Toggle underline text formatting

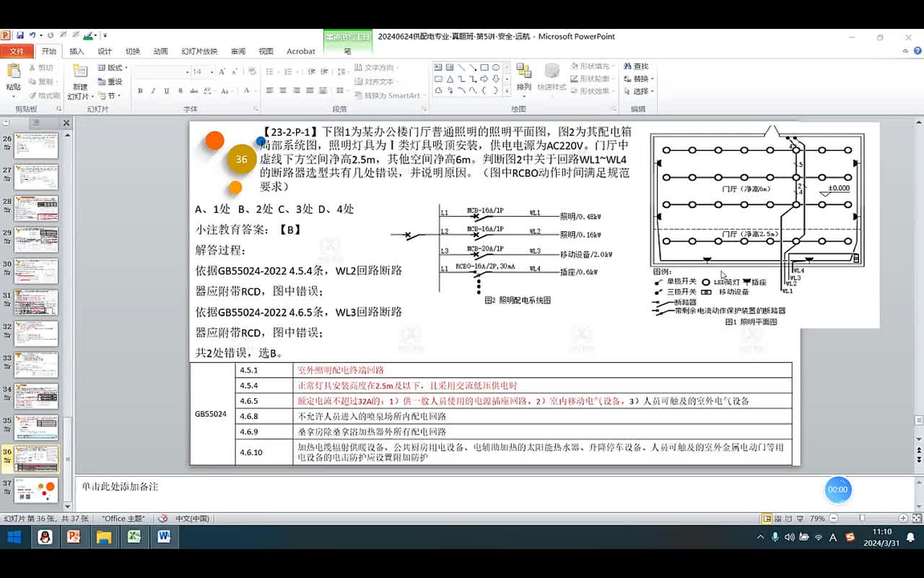click(x=167, y=91)
